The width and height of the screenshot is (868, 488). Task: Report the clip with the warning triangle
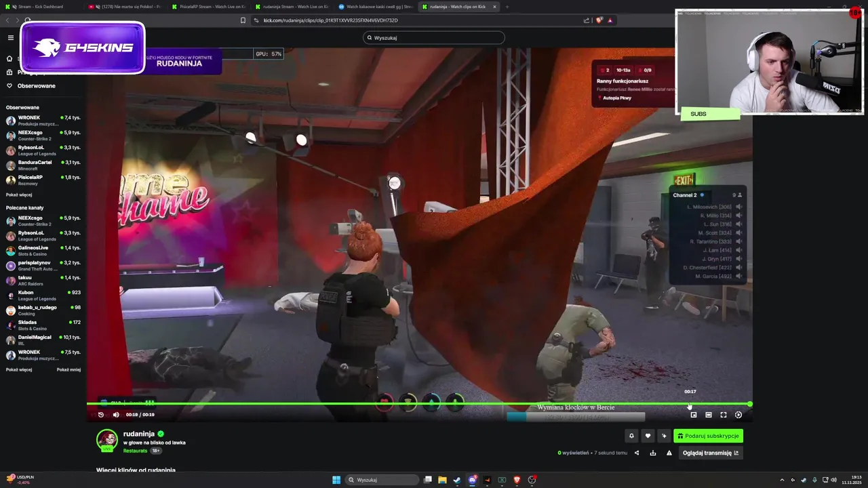click(669, 453)
